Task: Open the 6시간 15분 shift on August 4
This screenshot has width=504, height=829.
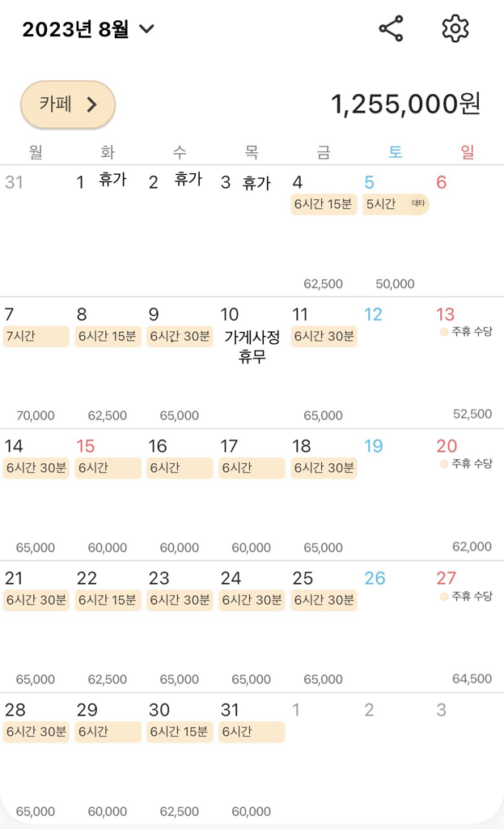Action: click(324, 204)
